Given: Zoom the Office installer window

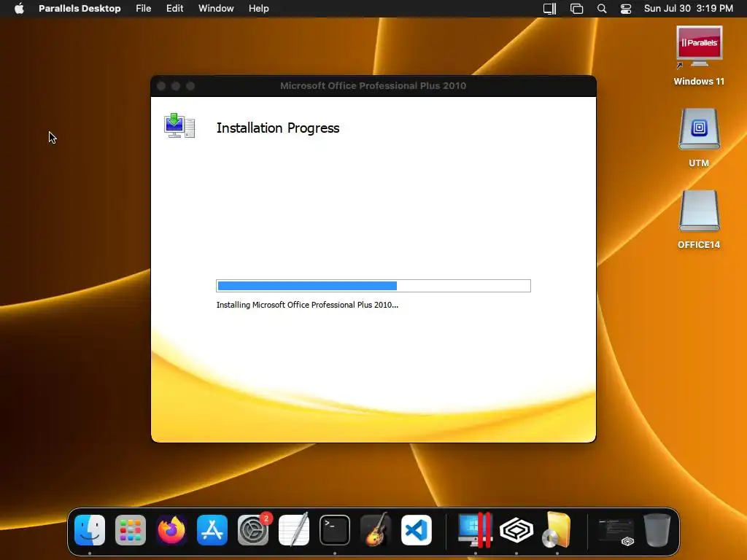Looking at the screenshot, I should pyautogui.click(x=190, y=86).
